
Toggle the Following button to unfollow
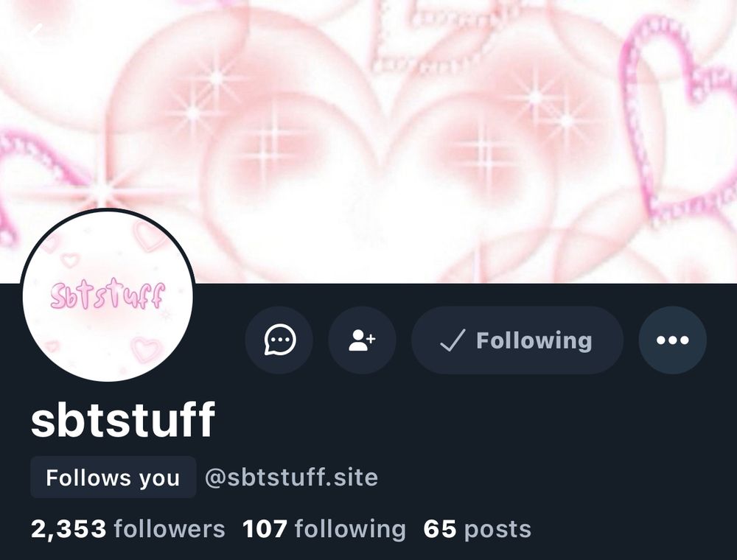coord(517,340)
